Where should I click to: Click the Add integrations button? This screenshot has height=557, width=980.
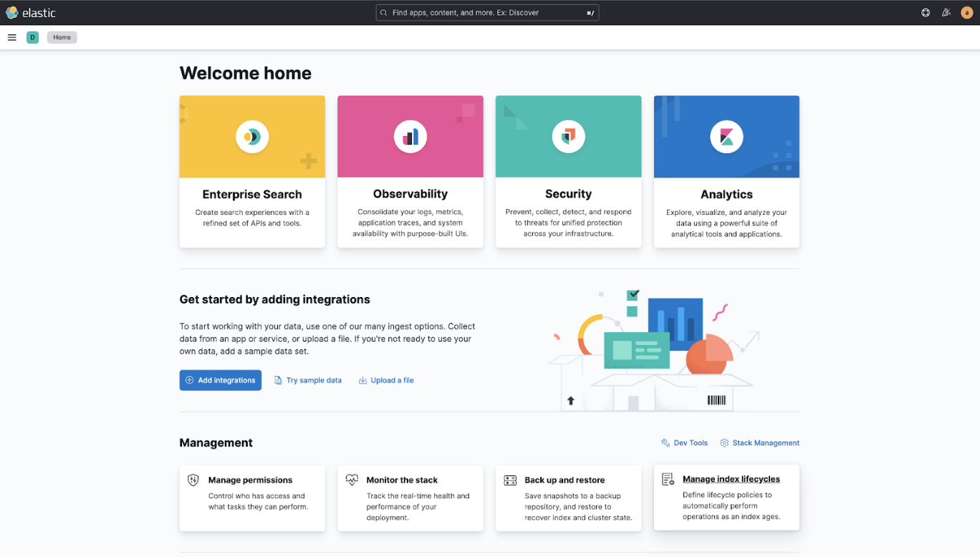(x=220, y=380)
